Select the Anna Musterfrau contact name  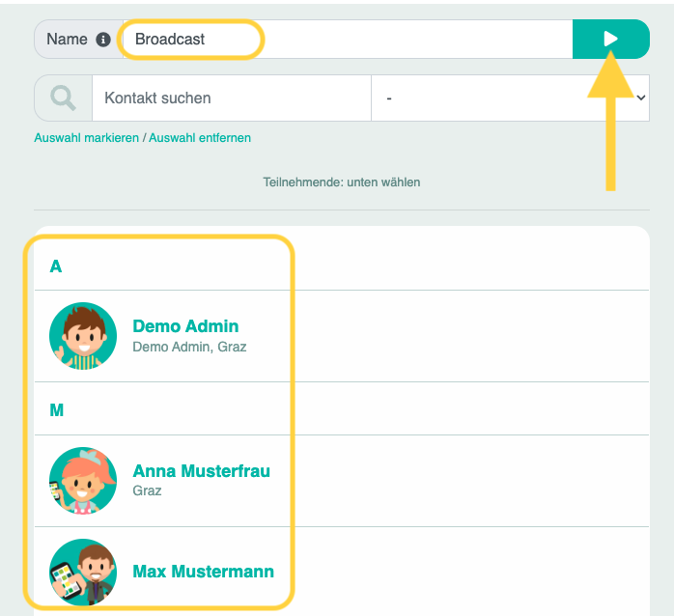(x=202, y=471)
